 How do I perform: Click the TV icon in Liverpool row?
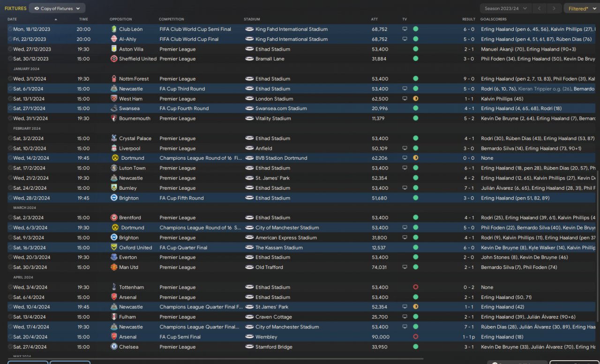coord(405,149)
